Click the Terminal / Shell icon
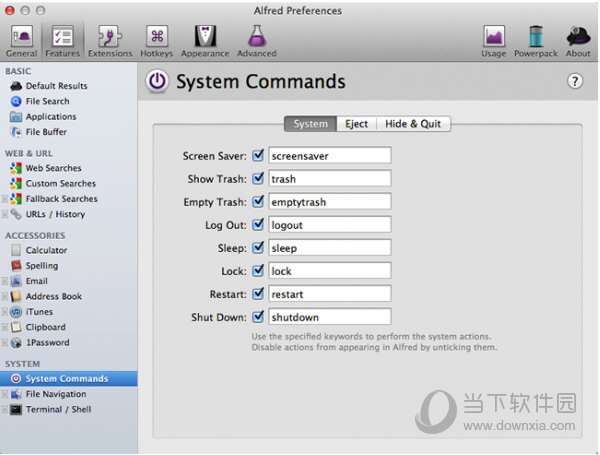The height and width of the screenshot is (455, 600). pos(16,409)
